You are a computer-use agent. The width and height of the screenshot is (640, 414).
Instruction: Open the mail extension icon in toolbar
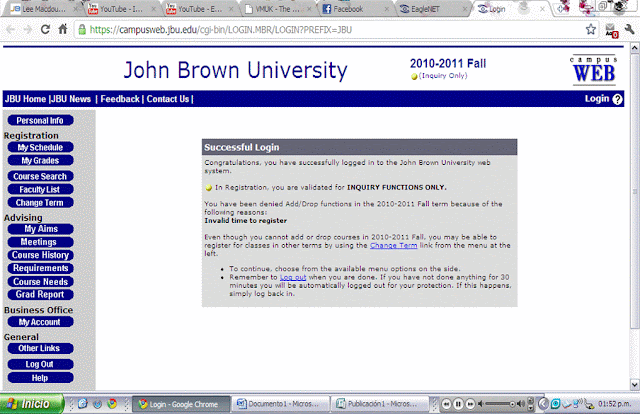click(x=611, y=31)
